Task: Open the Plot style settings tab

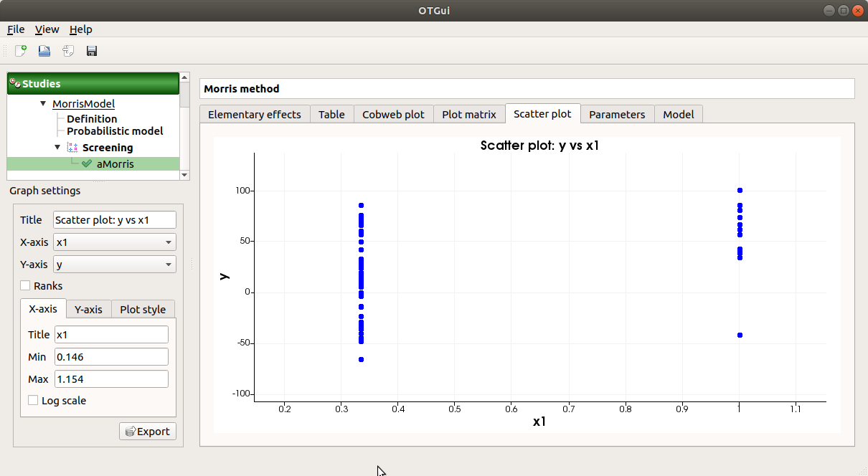Action: tap(143, 310)
